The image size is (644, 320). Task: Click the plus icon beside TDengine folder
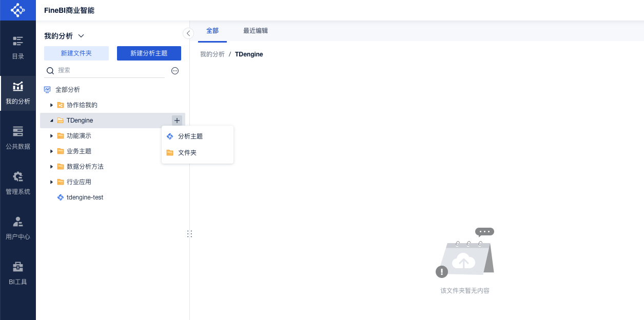[x=177, y=121]
